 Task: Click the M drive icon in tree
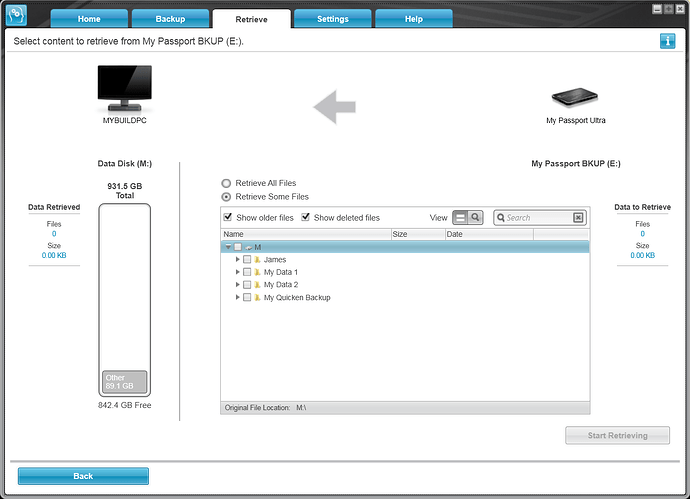point(249,247)
